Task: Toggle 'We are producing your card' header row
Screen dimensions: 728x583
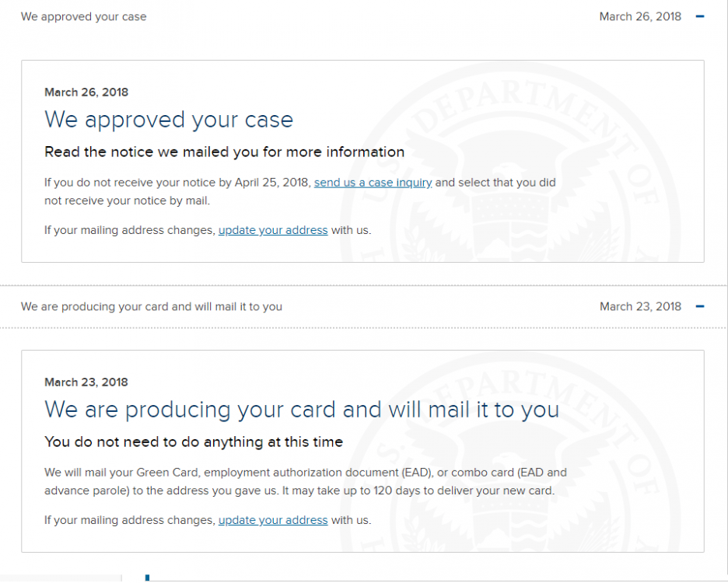Action: point(363,306)
